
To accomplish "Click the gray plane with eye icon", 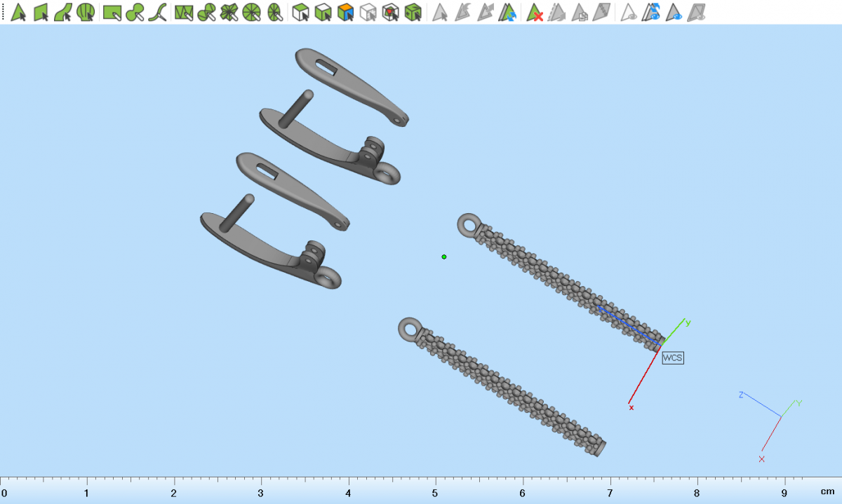I will pyautogui.click(x=697, y=12).
